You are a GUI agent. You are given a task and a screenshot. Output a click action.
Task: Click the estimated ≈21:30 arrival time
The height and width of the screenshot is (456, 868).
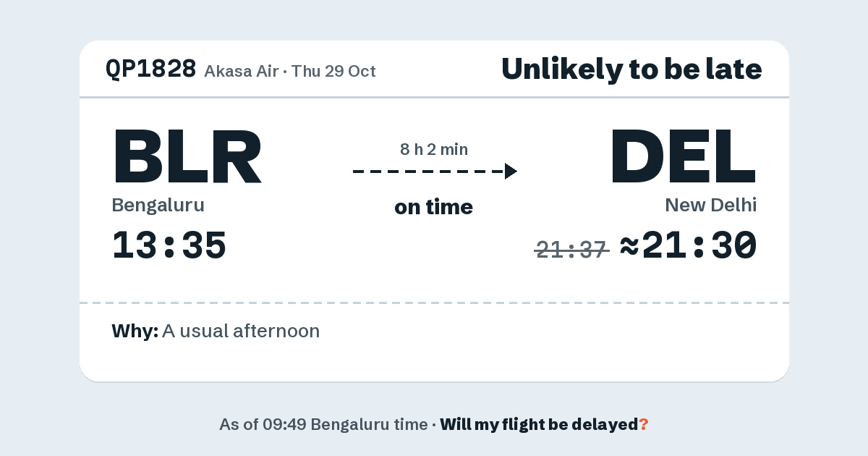(x=689, y=245)
